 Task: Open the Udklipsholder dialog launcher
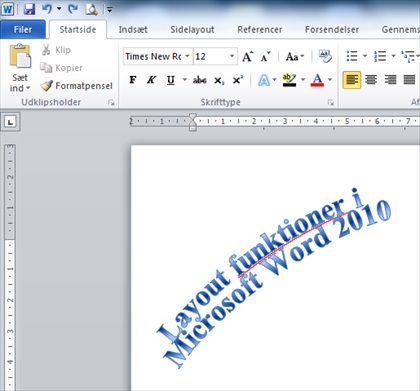click(111, 103)
